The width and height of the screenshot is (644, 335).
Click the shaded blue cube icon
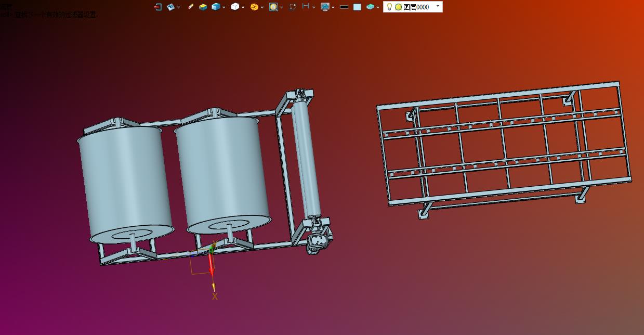pos(216,7)
